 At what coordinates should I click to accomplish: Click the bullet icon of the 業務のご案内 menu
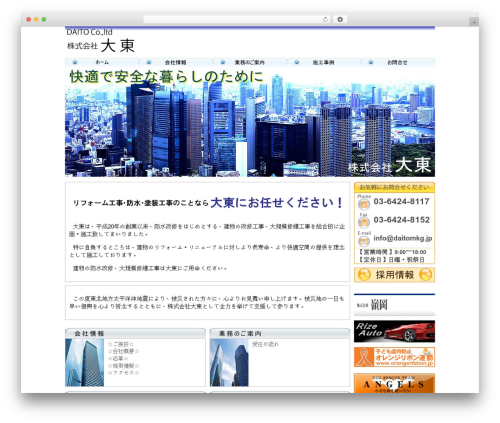(x=223, y=62)
